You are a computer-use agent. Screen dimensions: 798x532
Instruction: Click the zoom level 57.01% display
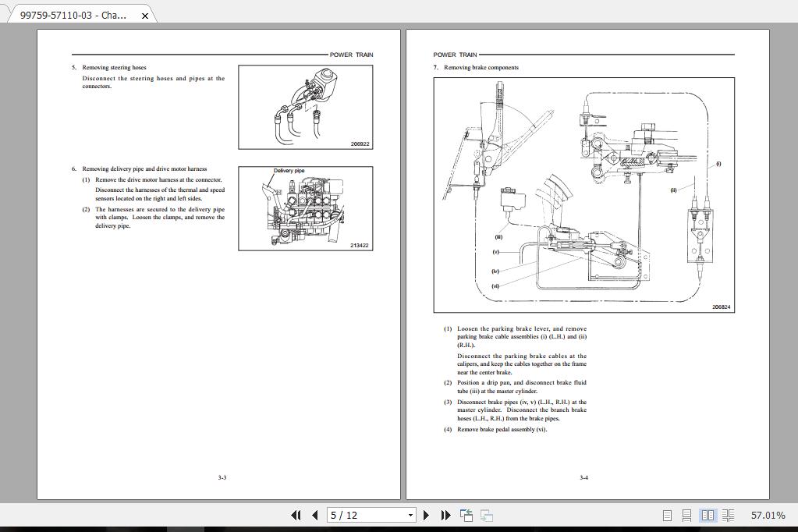tap(769, 515)
